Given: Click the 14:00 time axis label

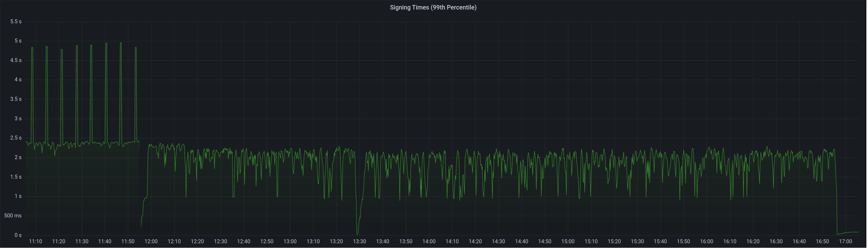Looking at the screenshot, I should click(x=429, y=242).
